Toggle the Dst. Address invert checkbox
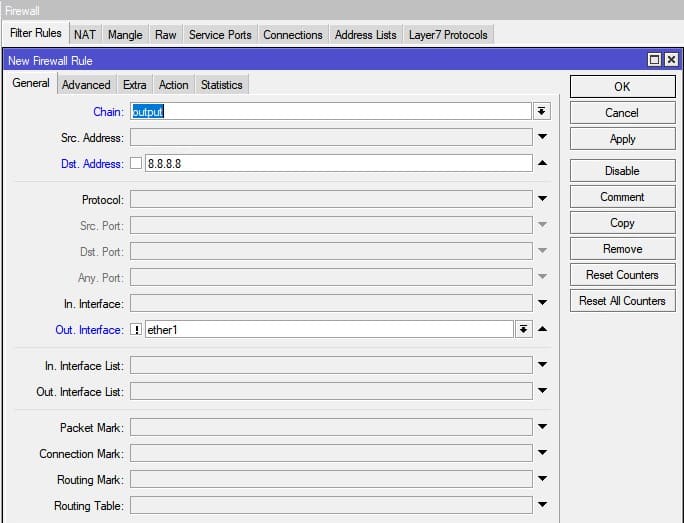 click(136, 163)
